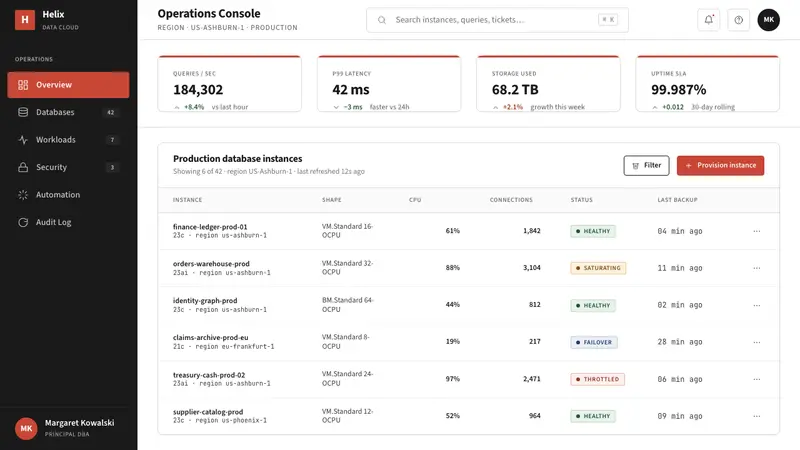Click the Audit Log history icon

[23, 222]
